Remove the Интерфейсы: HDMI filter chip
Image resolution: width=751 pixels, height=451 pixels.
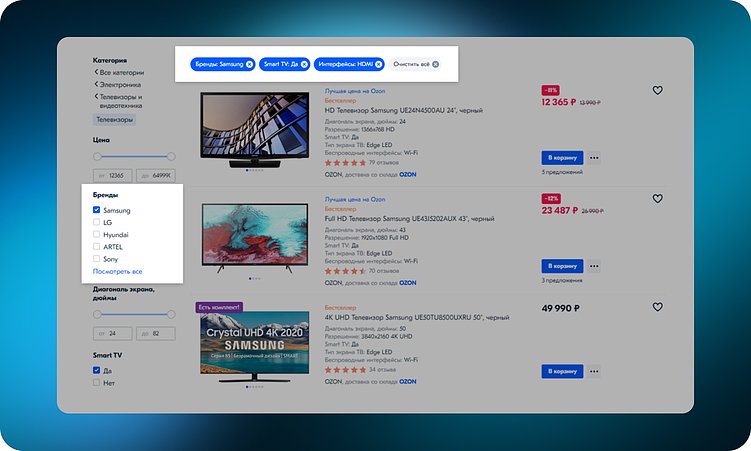(x=378, y=64)
